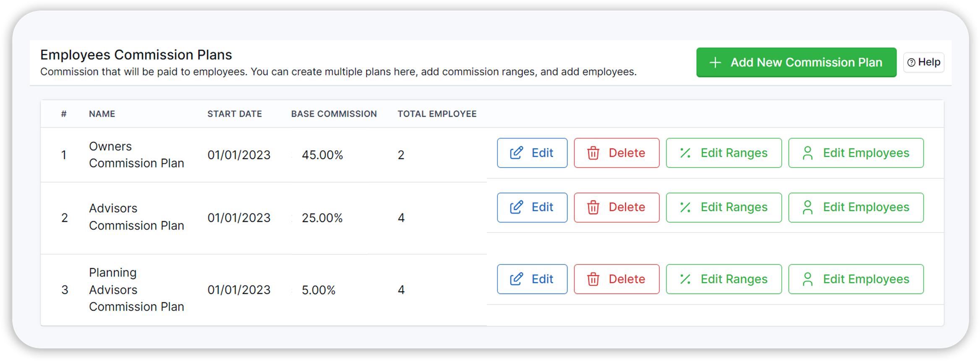Delete the Planning Advisors Commission Plan
The height and width of the screenshot is (361, 980).
tap(617, 279)
